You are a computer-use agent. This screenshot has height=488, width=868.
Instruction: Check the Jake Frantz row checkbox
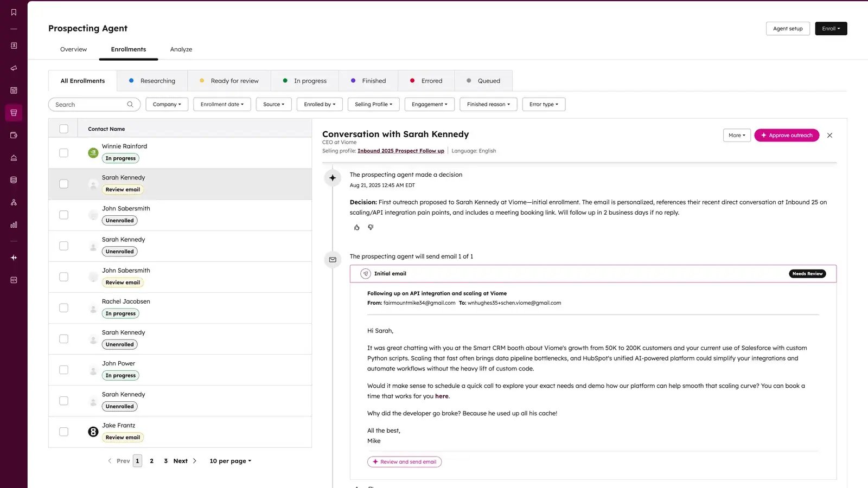64,432
